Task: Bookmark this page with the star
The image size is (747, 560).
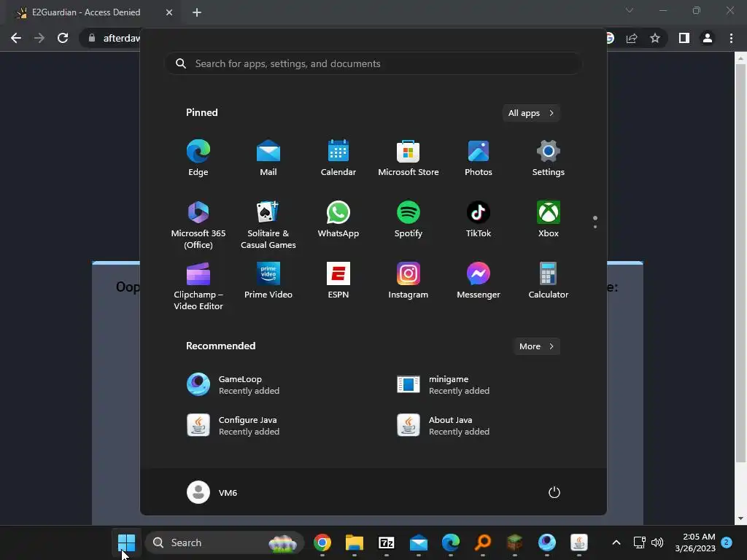Action: (655, 38)
